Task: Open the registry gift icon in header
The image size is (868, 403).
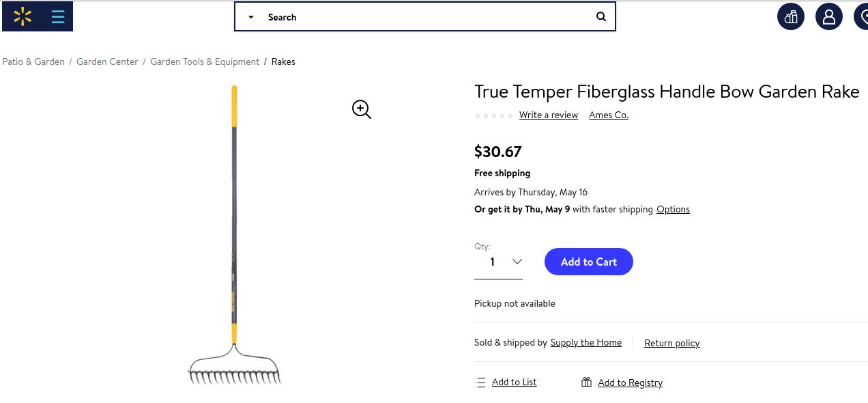Action: click(791, 16)
